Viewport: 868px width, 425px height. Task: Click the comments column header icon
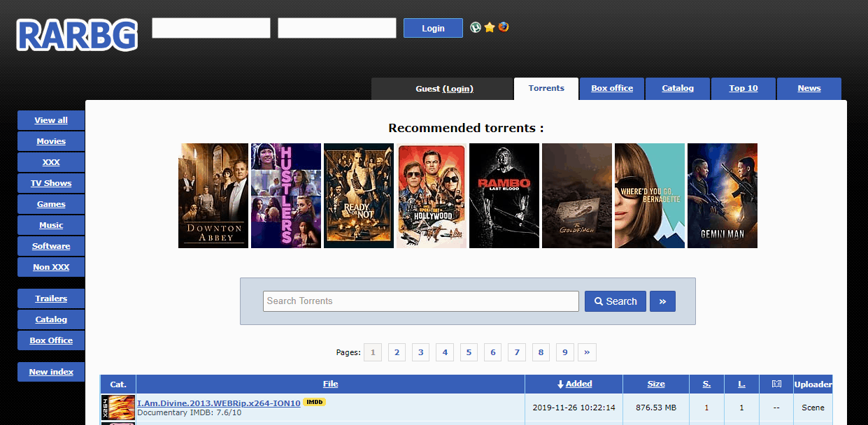(x=776, y=384)
